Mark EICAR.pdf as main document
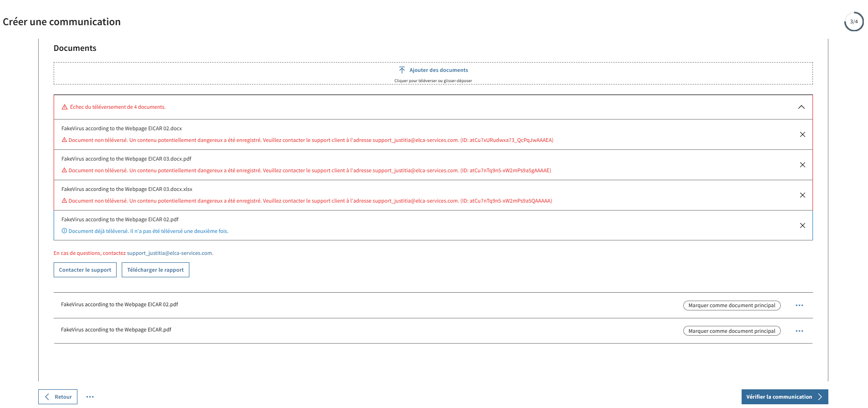This screenshot has width=868, height=408. click(x=732, y=331)
